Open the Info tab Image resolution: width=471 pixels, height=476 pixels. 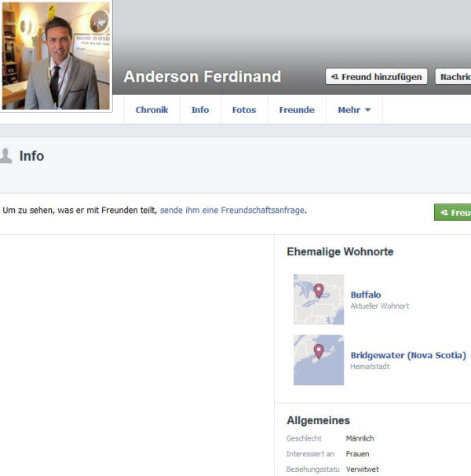click(200, 110)
